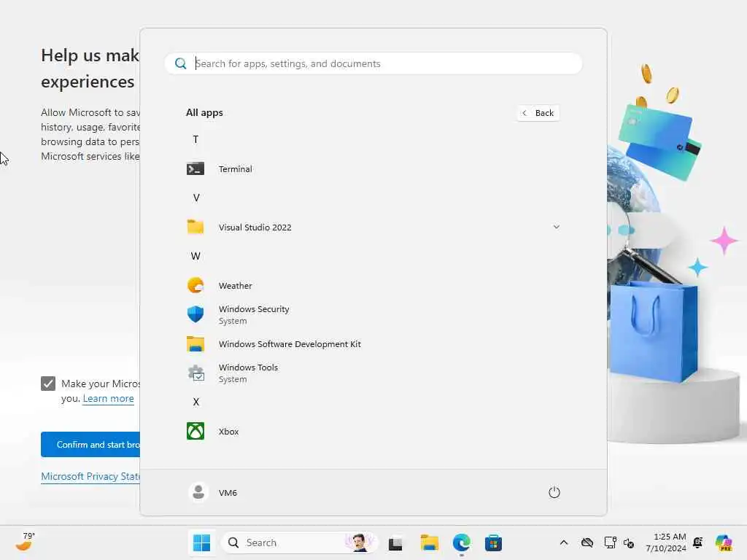This screenshot has width=747, height=560.
Task: Click the W letter header in All apps
Action: pyautogui.click(x=196, y=256)
